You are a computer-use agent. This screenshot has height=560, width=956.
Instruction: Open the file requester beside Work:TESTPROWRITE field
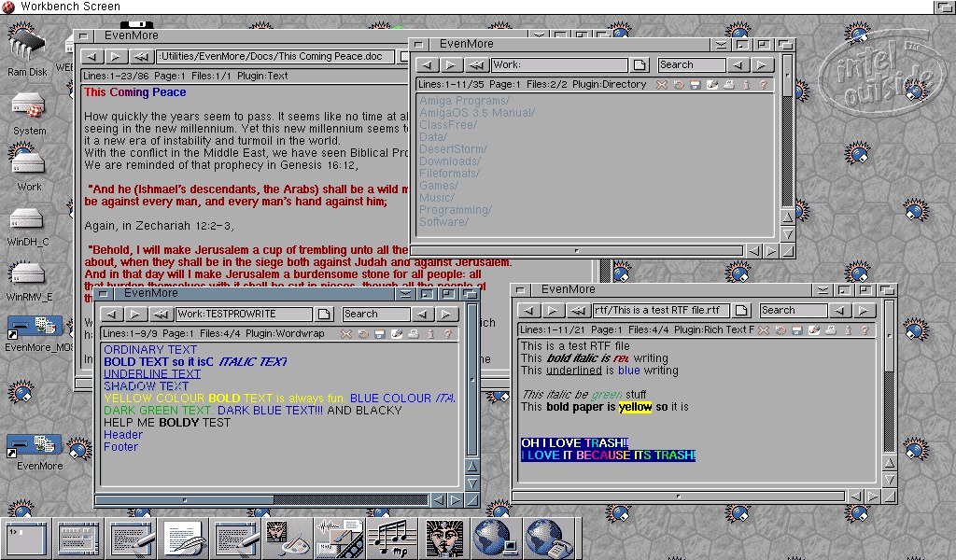(324, 315)
